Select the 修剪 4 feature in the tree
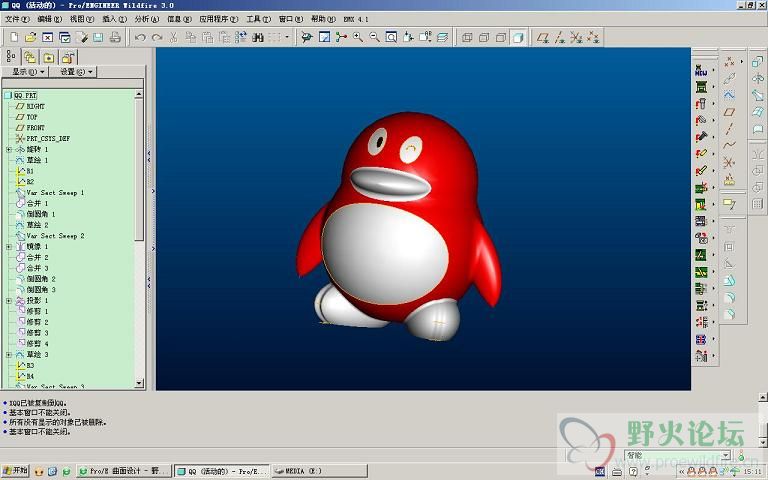This screenshot has height=480, width=768. pyautogui.click(x=37, y=343)
